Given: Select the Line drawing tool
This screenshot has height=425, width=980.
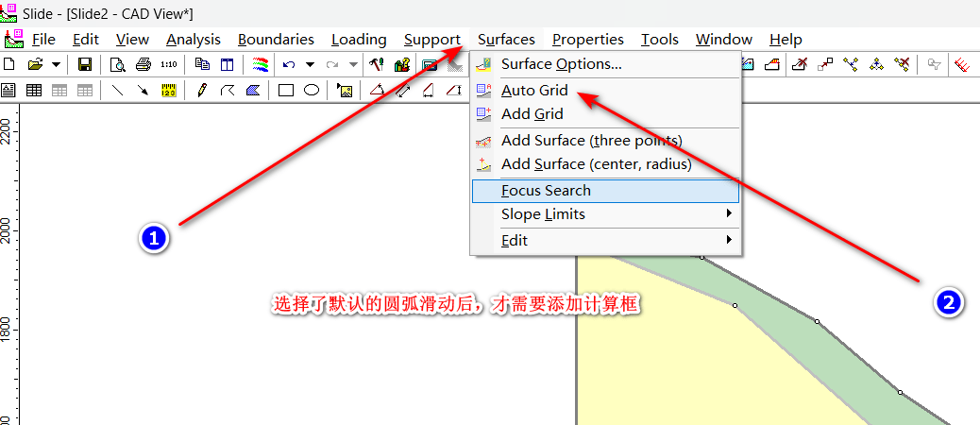Looking at the screenshot, I should (117, 91).
